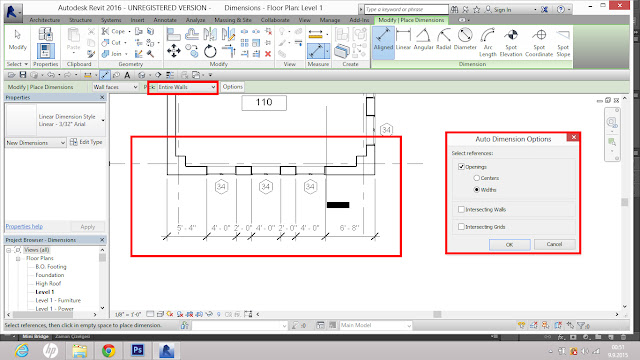This screenshot has width=640, height=360.
Task: Select the Mirror Pick Axis tool
Action: point(210,34)
